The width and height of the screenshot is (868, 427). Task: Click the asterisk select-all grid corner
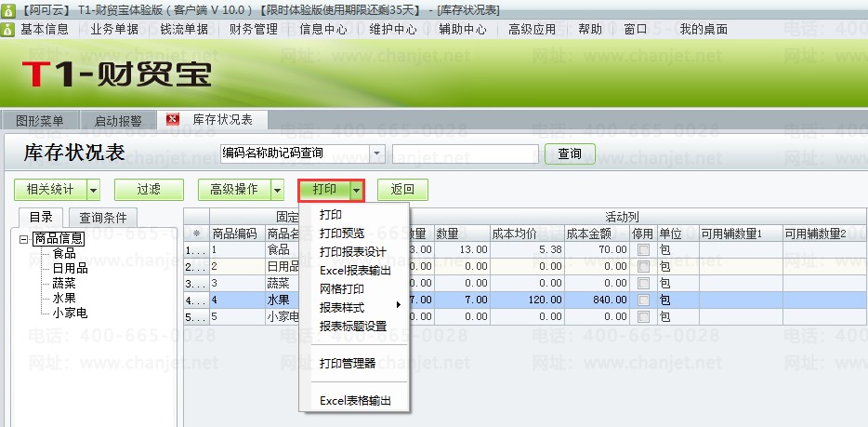pos(196,234)
